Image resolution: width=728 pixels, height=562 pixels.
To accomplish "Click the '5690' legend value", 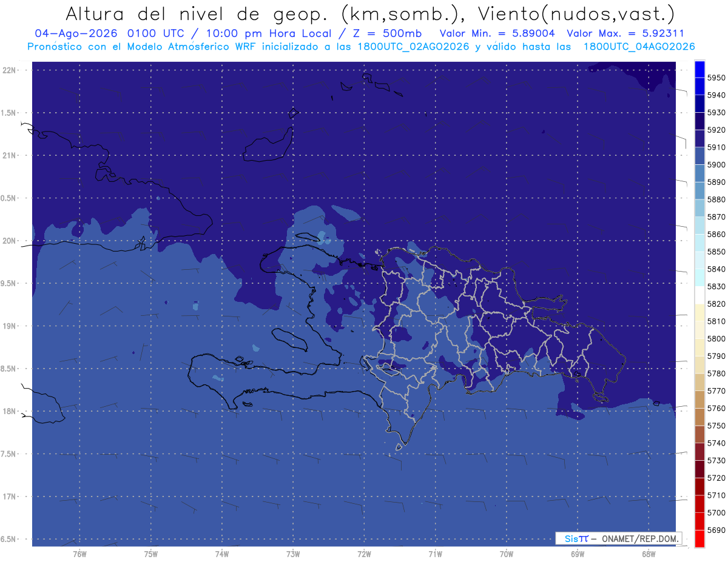I will pos(716,530).
